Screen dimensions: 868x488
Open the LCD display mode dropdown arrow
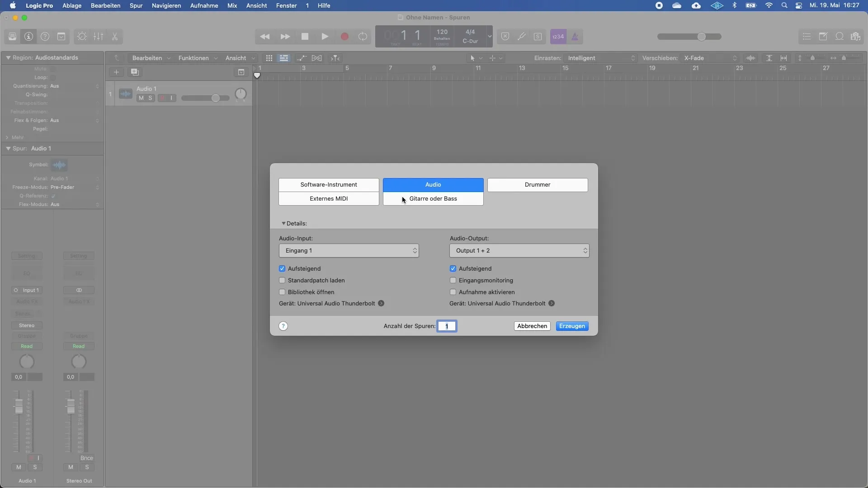click(x=489, y=37)
